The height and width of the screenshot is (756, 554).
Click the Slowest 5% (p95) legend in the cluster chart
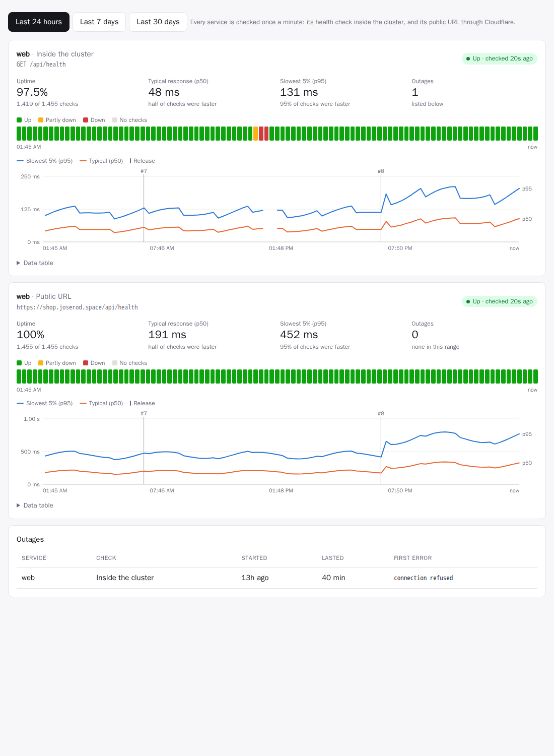pos(45,161)
